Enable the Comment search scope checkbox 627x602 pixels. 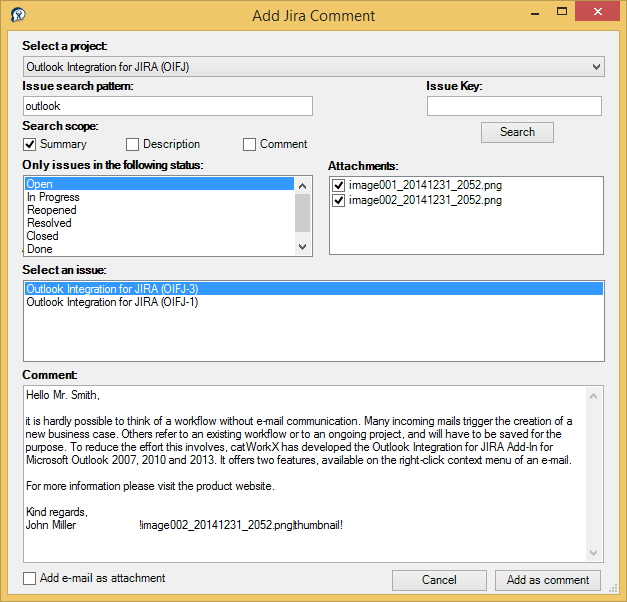[250, 144]
